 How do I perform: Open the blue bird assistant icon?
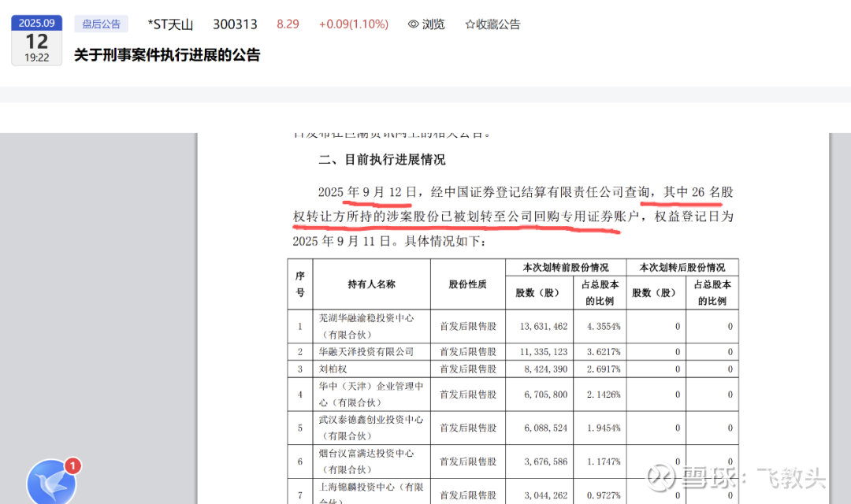[51, 482]
